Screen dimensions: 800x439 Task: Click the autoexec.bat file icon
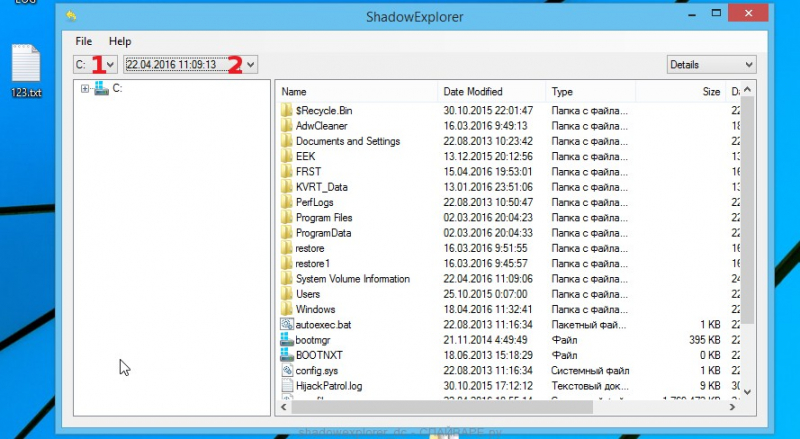287,325
